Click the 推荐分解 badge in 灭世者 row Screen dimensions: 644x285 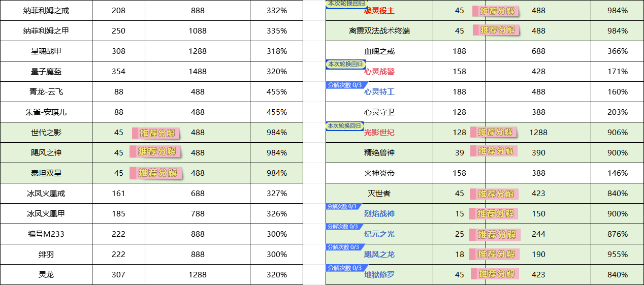pos(494,194)
